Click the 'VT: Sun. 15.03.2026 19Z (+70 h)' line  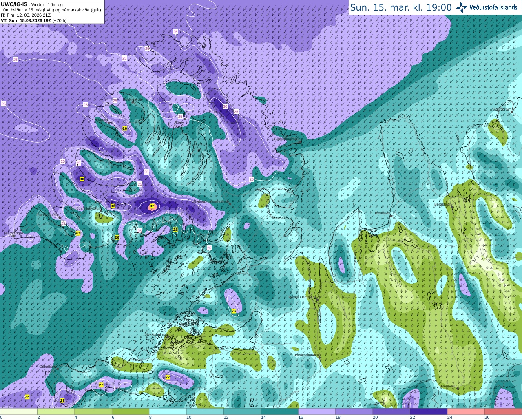tap(33, 20)
